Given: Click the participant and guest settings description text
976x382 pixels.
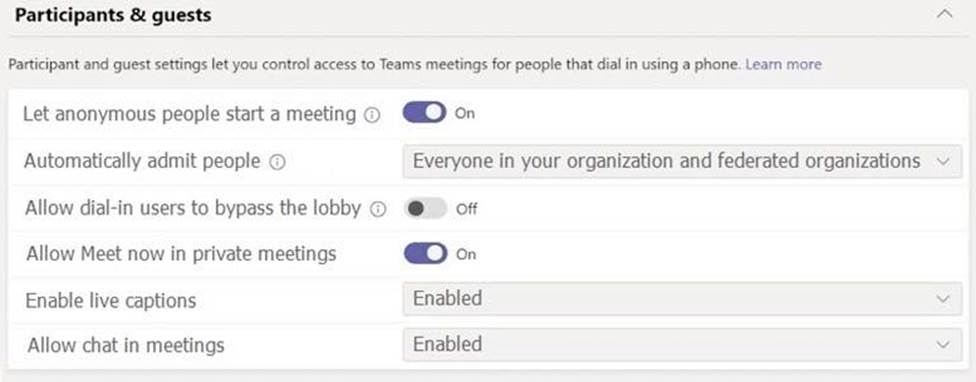Looking at the screenshot, I should pos(374,64).
